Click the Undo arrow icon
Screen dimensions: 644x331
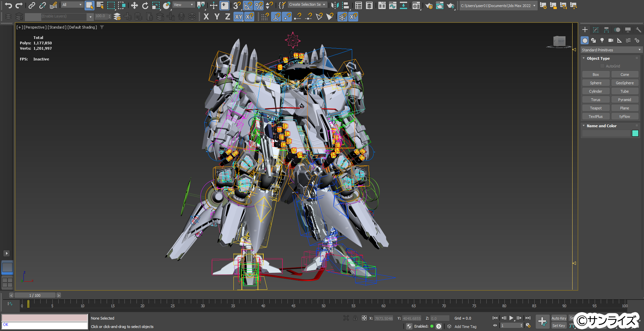click(x=9, y=5)
